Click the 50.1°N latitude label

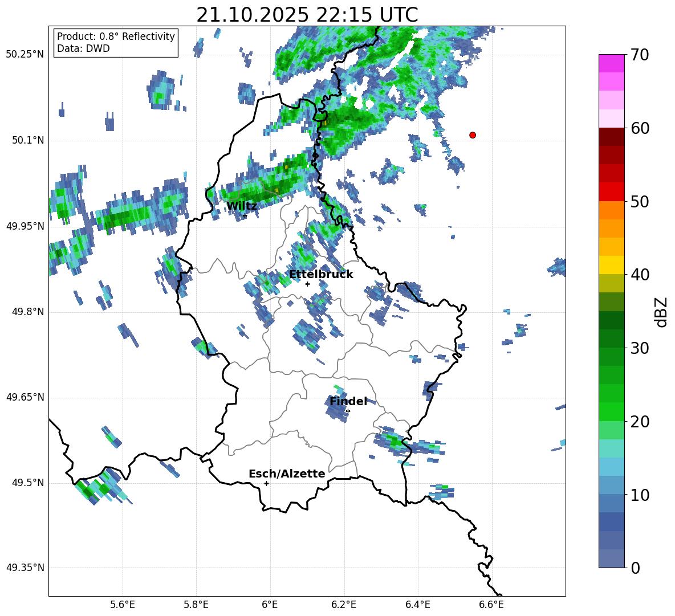pos(28,140)
